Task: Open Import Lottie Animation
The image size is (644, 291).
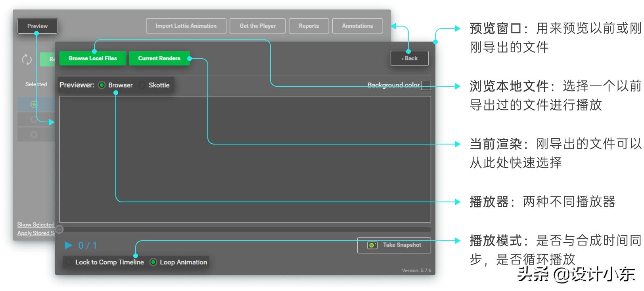Action: click(186, 26)
